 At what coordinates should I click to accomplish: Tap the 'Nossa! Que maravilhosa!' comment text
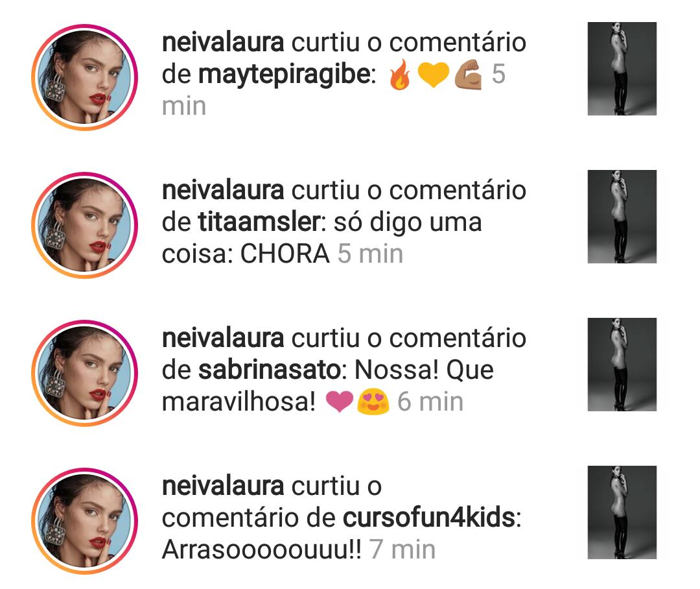coord(328,386)
